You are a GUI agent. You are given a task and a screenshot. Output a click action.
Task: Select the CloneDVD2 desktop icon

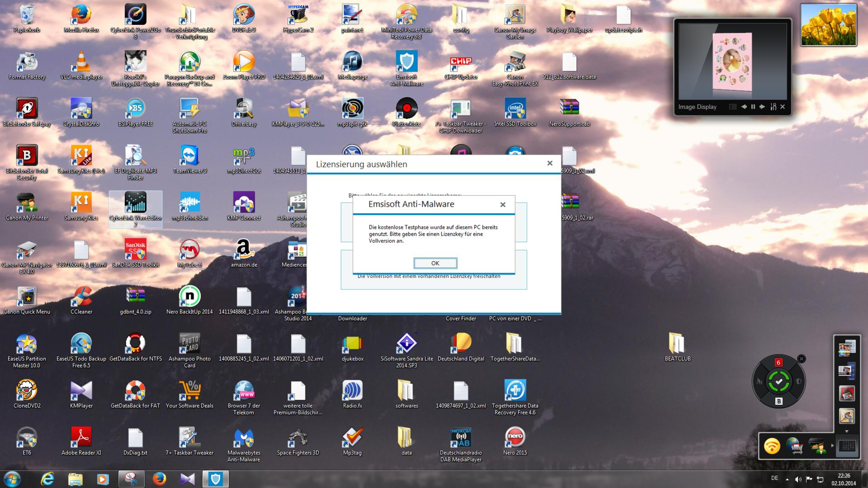pyautogui.click(x=27, y=395)
